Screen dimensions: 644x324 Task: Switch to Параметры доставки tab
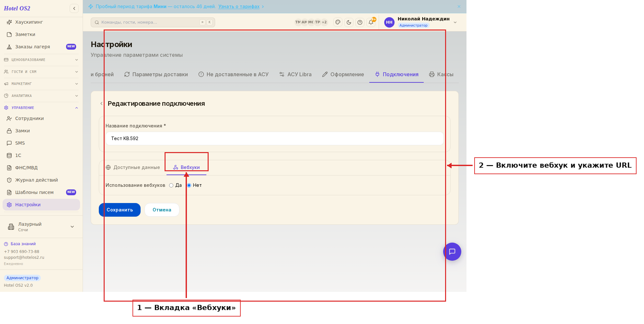[156, 74]
